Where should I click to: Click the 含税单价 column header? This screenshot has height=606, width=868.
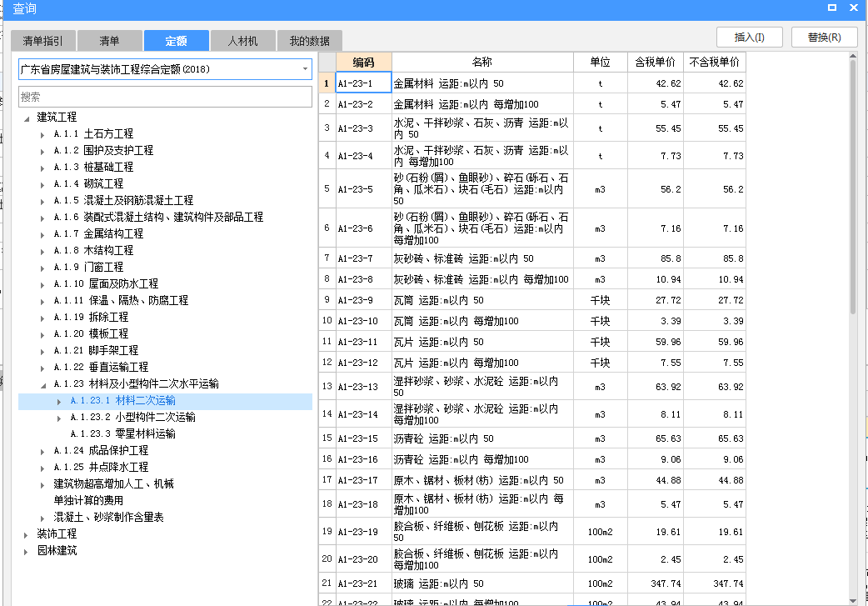point(655,62)
